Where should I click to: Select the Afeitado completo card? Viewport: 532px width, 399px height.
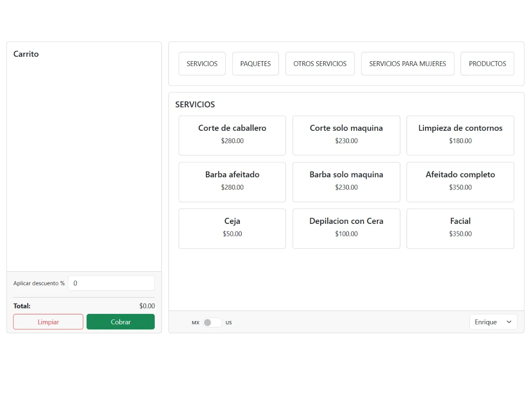pos(460,182)
